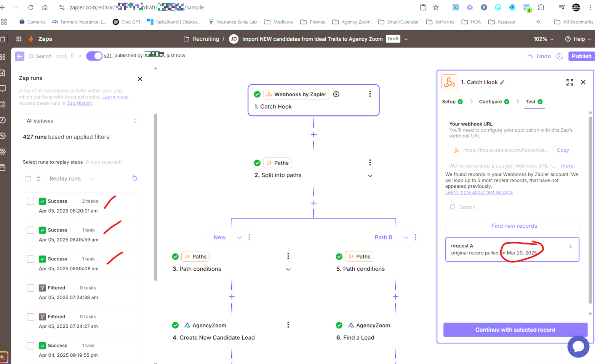Copy the webhook URL
The image size is (595, 364).
click(x=563, y=150)
